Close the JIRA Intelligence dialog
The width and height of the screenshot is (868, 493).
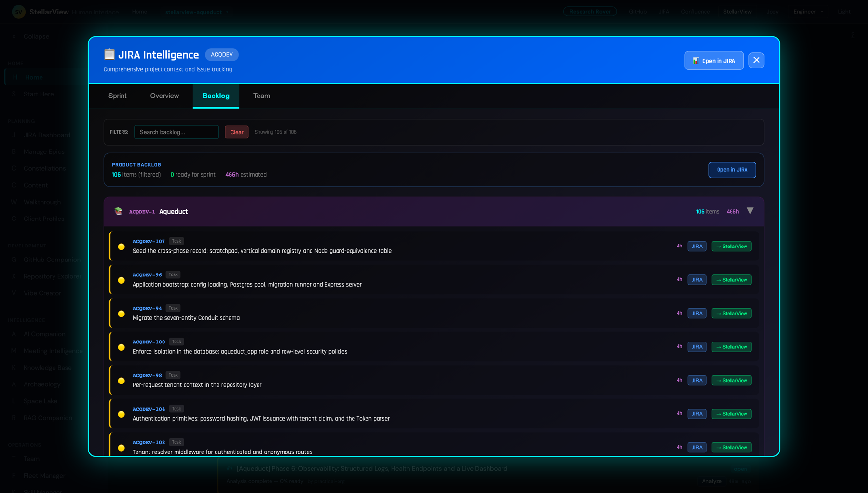[756, 60]
